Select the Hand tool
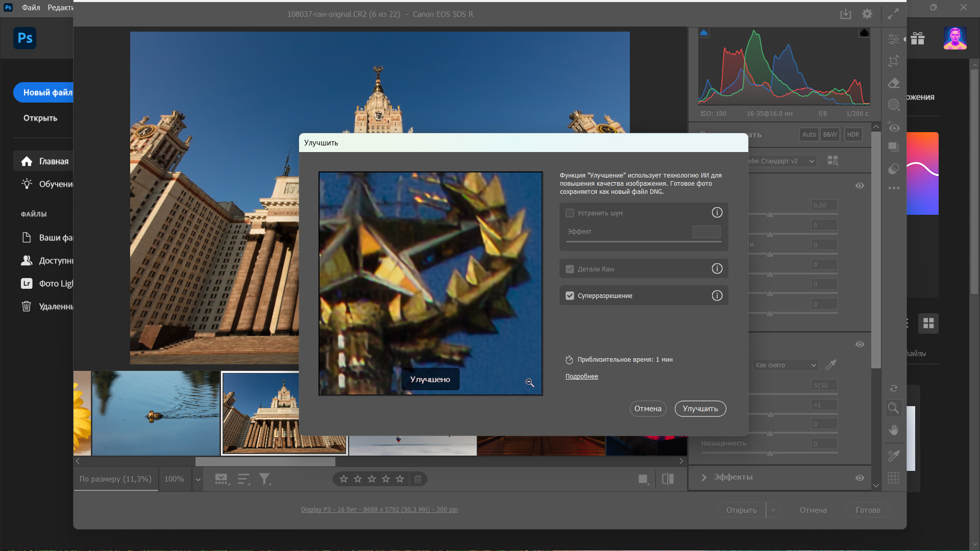This screenshot has width=980, height=551. tap(893, 430)
